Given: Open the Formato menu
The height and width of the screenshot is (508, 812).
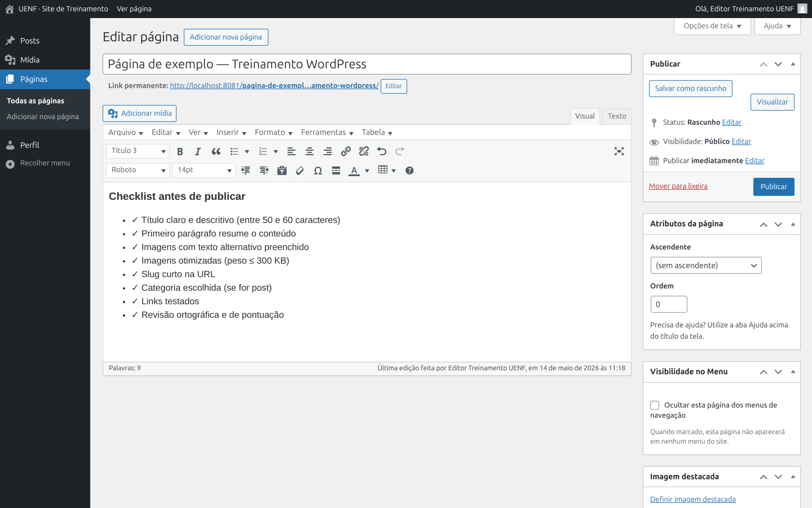Looking at the screenshot, I should click(x=273, y=132).
